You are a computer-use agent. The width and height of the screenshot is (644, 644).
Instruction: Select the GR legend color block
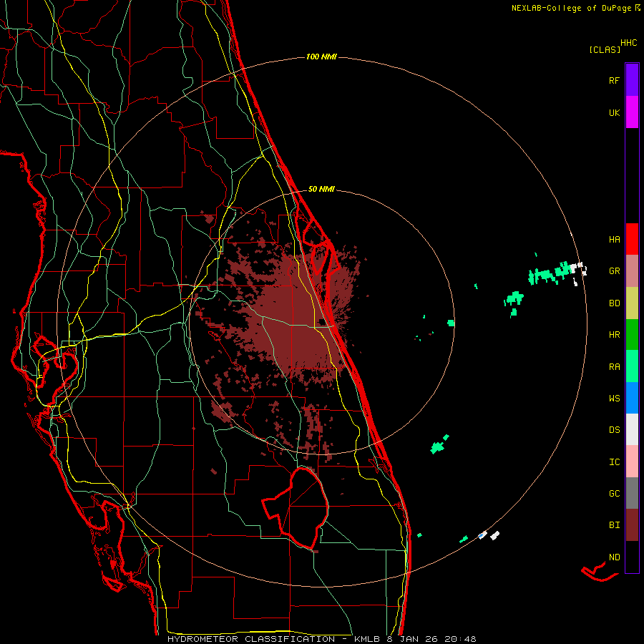(632, 271)
